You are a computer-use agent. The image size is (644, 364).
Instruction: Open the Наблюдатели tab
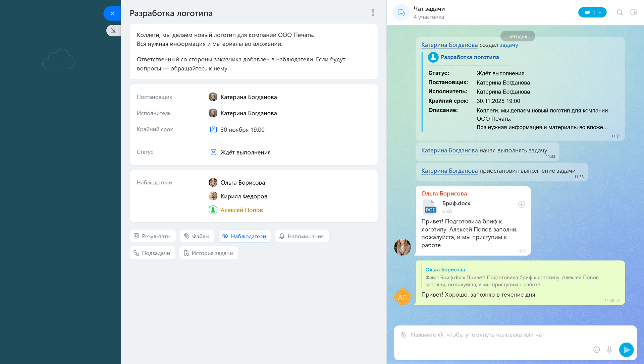tap(245, 236)
